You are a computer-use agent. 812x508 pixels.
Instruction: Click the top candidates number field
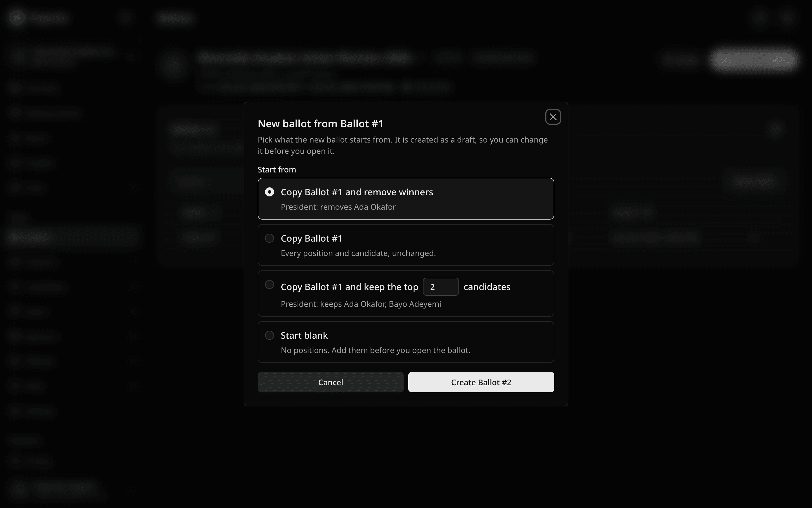pos(441,286)
